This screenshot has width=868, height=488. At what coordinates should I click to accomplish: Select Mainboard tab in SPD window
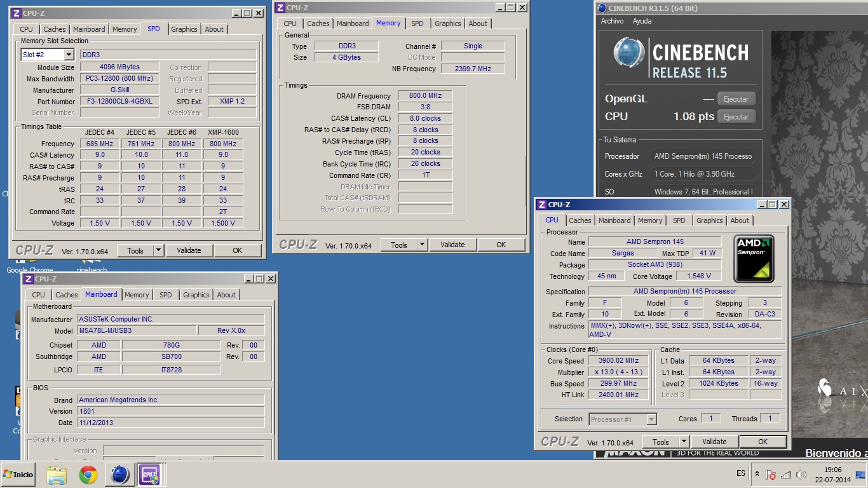tap(89, 29)
